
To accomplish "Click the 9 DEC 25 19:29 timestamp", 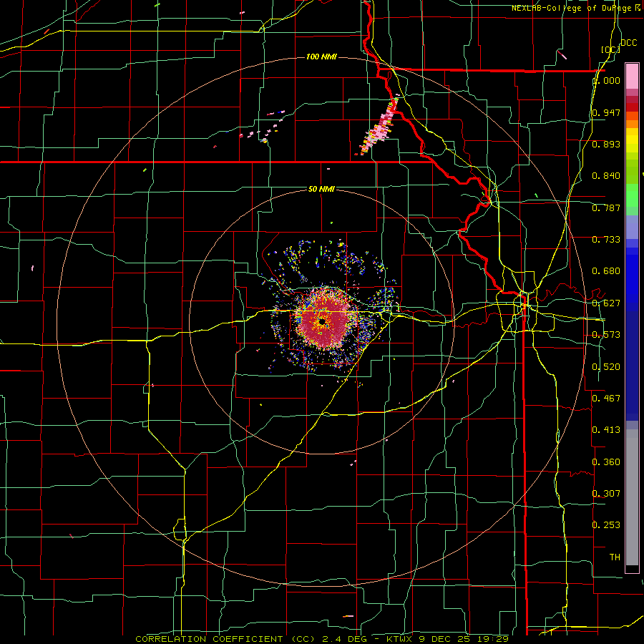I will click(x=463, y=639).
